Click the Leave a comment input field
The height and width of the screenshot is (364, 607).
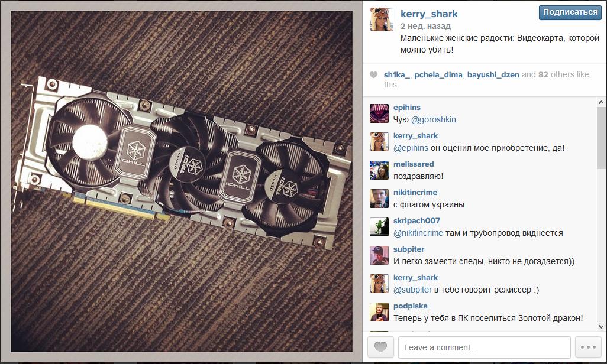(x=485, y=347)
